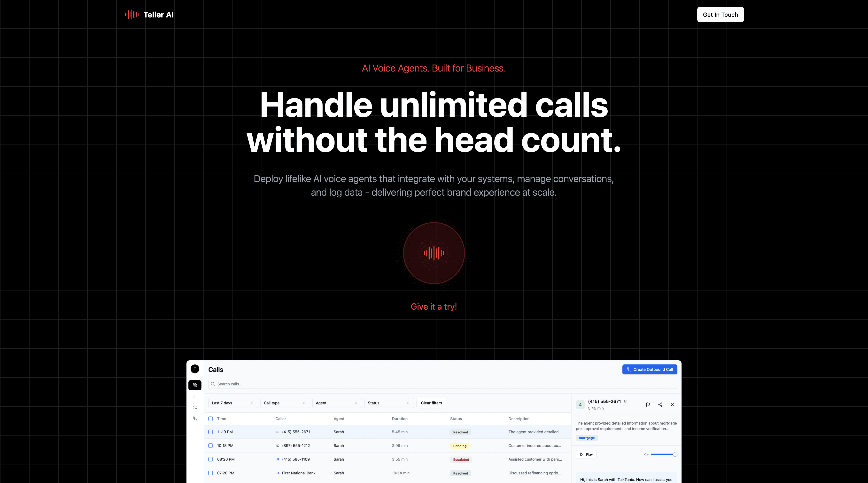Image resolution: width=868 pixels, height=483 pixels.
Task: Click the close icon on call detail panel
Action: click(672, 405)
